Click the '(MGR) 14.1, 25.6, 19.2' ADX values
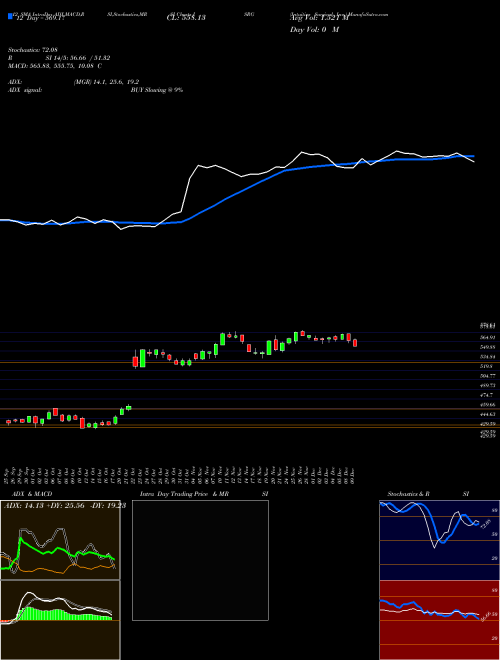 [106, 82]
